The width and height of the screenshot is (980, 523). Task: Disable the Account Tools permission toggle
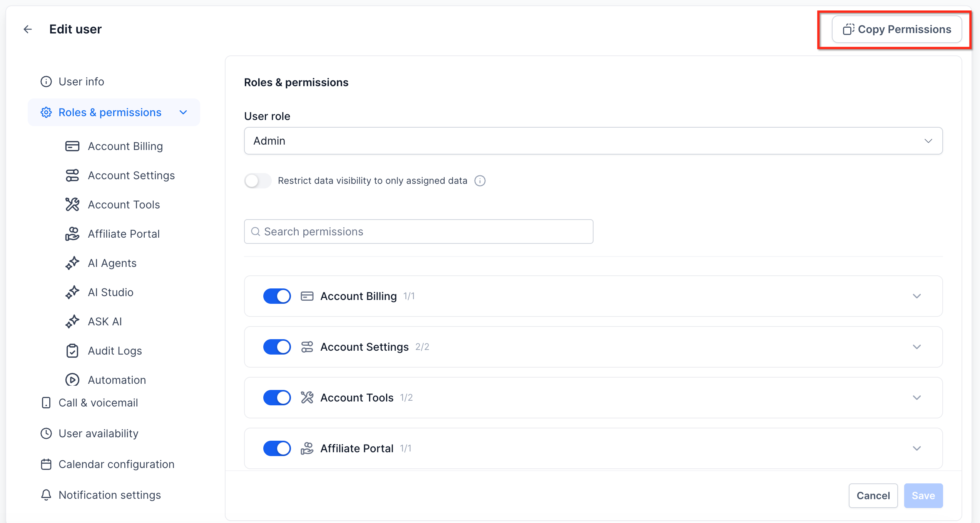tap(277, 398)
